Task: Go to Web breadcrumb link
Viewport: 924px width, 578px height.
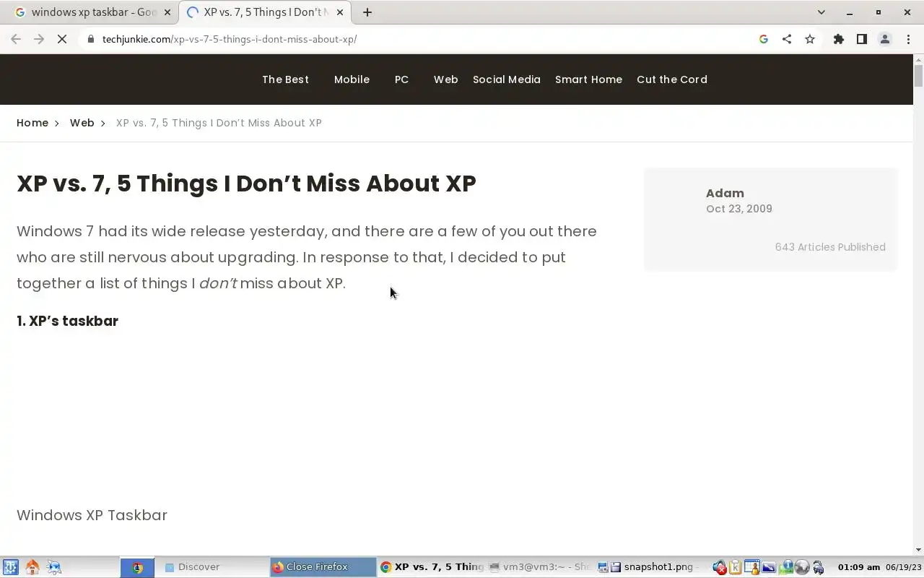Action: point(82,123)
